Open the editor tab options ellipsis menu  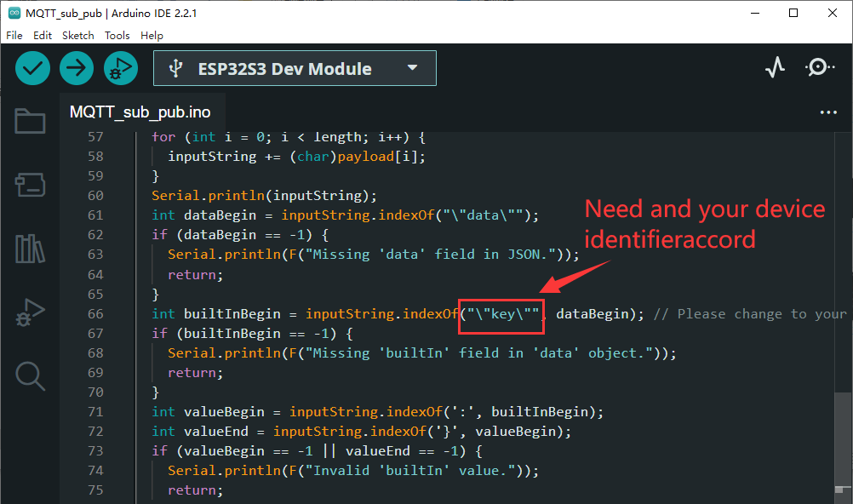[828, 112]
